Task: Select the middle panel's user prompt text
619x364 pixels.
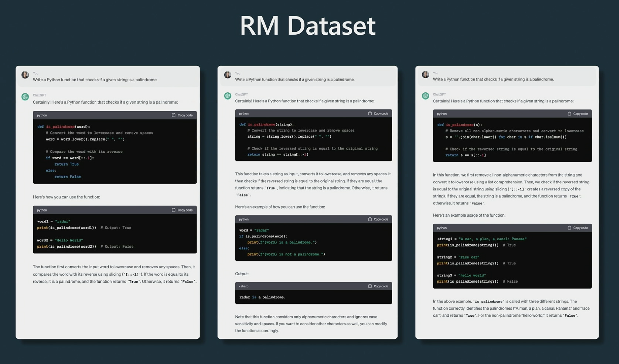Action: point(295,80)
